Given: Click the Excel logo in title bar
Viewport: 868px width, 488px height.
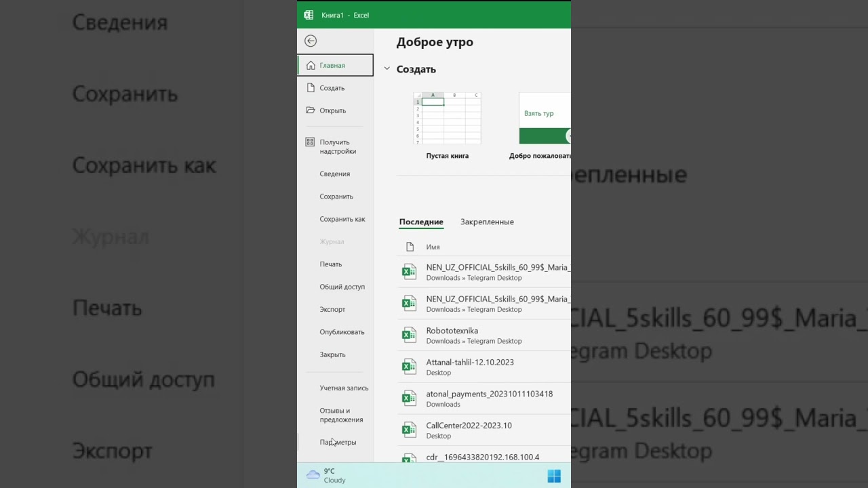Looking at the screenshot, I should (309, 15).
